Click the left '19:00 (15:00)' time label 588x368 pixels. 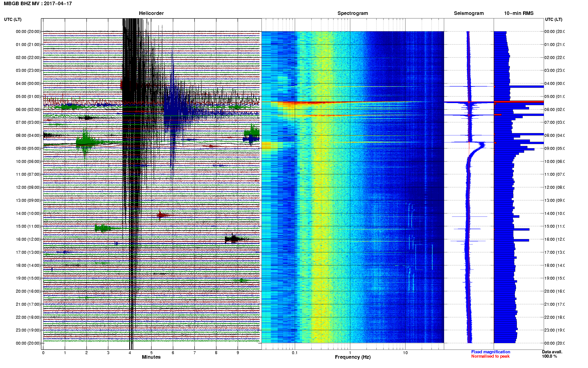[28, 278]
